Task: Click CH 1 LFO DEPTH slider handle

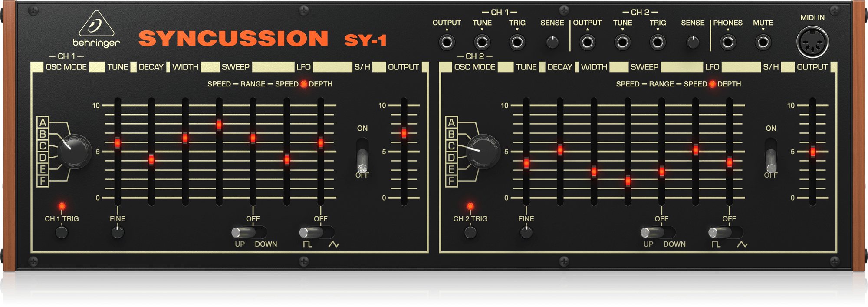Action: click(x=321, y=142)
